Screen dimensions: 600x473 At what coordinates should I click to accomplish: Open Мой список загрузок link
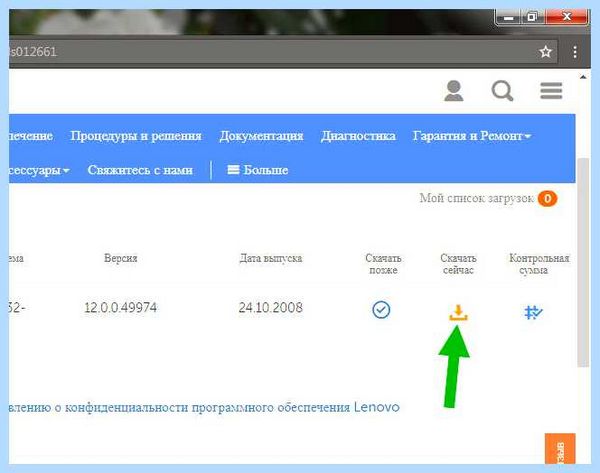[476, 198]
